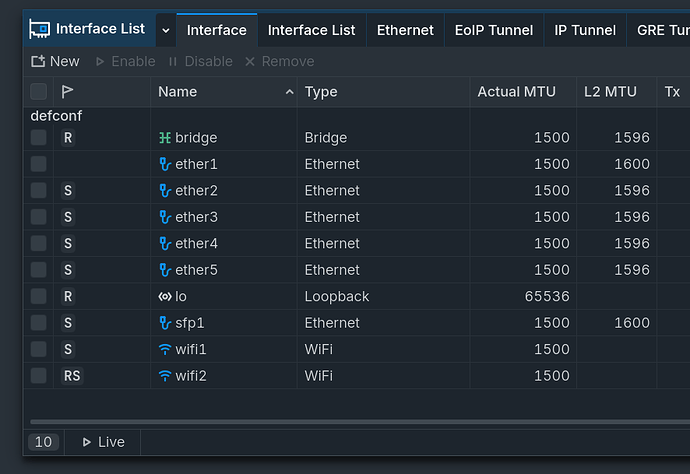Click the ether1 ethernet icon
The height and width of the screenshot is (474, 690).
tap(165, 164)
